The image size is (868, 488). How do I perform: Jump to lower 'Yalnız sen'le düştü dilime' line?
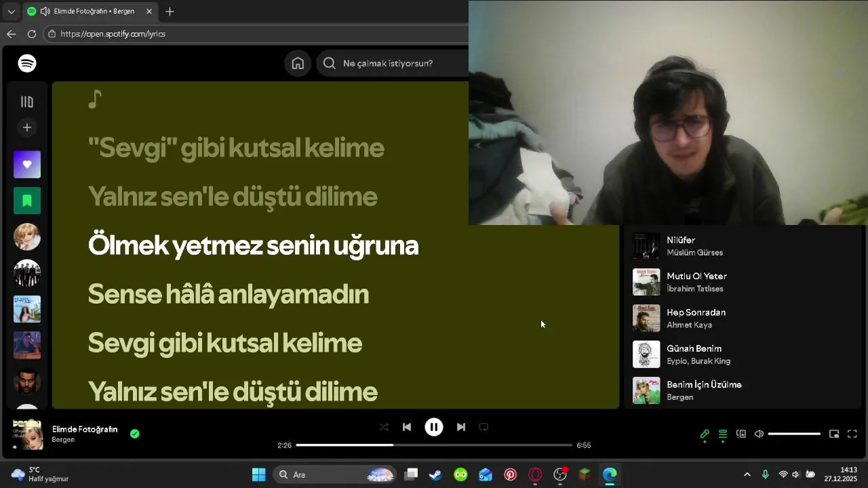(x=233, y=392)
